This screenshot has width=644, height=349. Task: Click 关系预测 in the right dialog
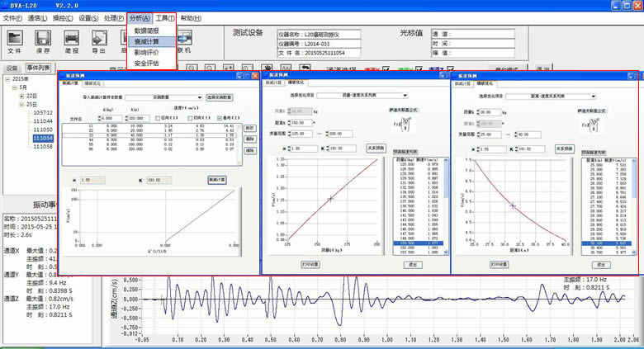565,149
